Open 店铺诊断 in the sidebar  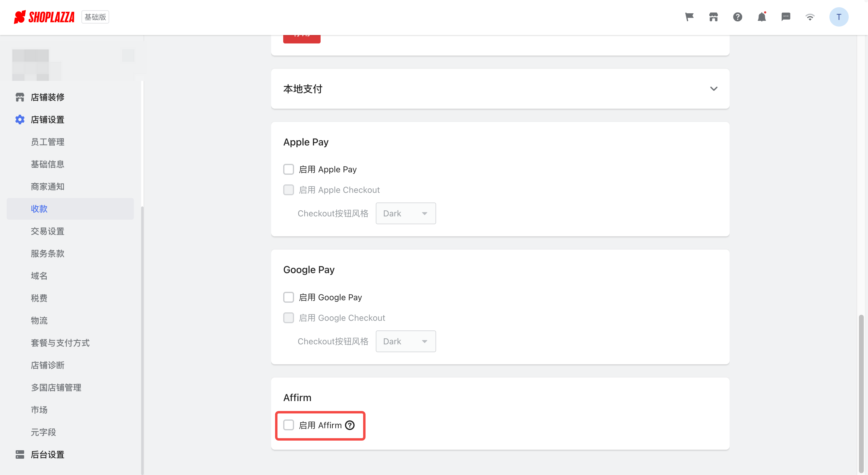(x=48, y=365)
